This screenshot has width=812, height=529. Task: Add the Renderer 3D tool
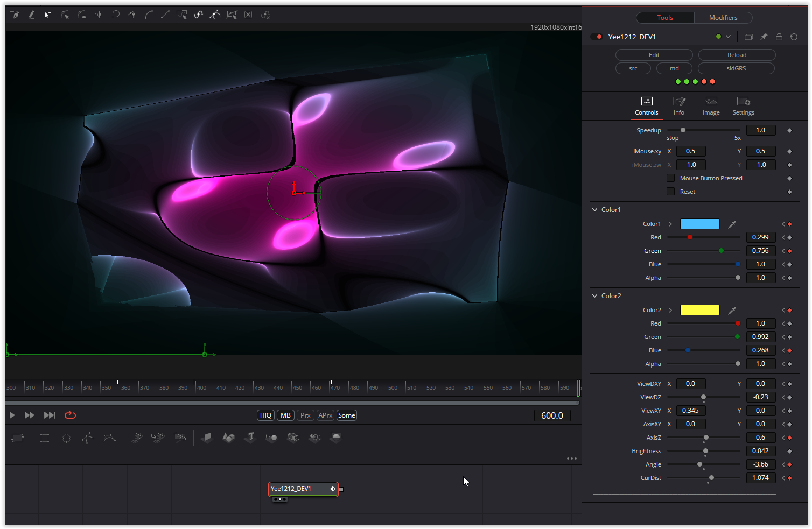336,438
